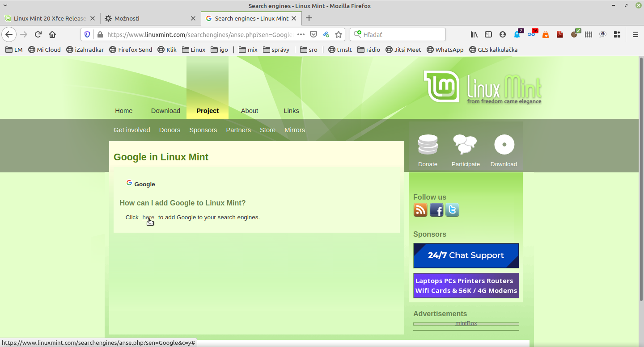Expand the Linux bookmarks folder
Image resolution: width=644 pixels, height=347 pixels.
194,50
